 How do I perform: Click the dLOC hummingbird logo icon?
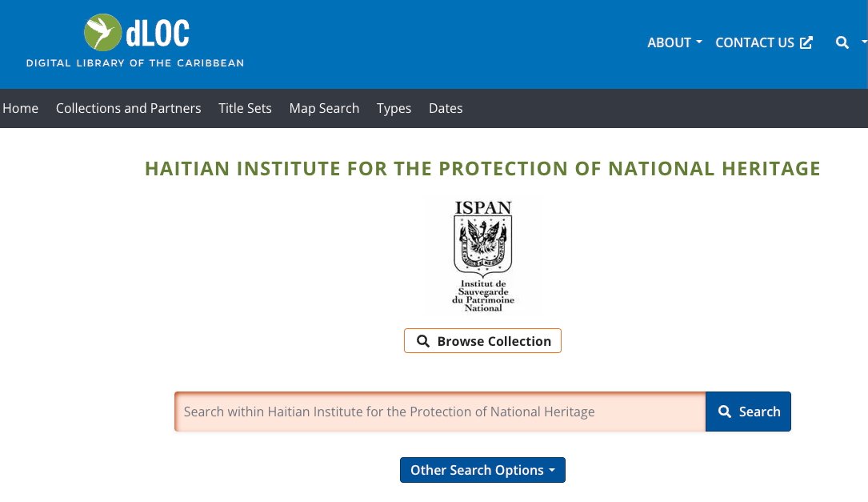click(102, 33)
